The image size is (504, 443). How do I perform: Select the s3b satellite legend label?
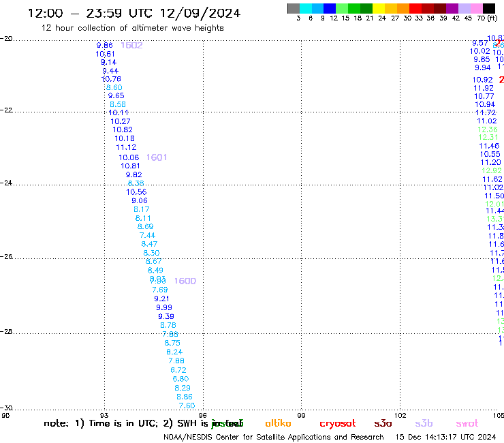click(x=424, y=423)
